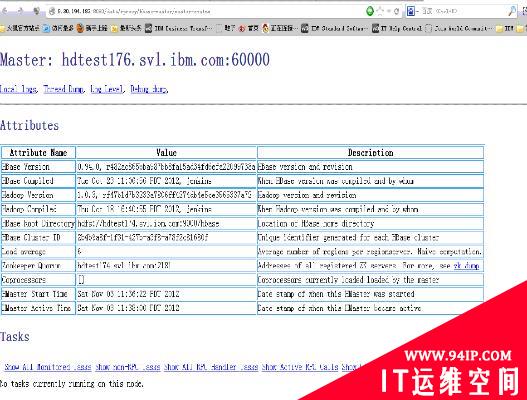Open the IT Help Central bookmark
The image size is (527, 400).
(397, 28)
